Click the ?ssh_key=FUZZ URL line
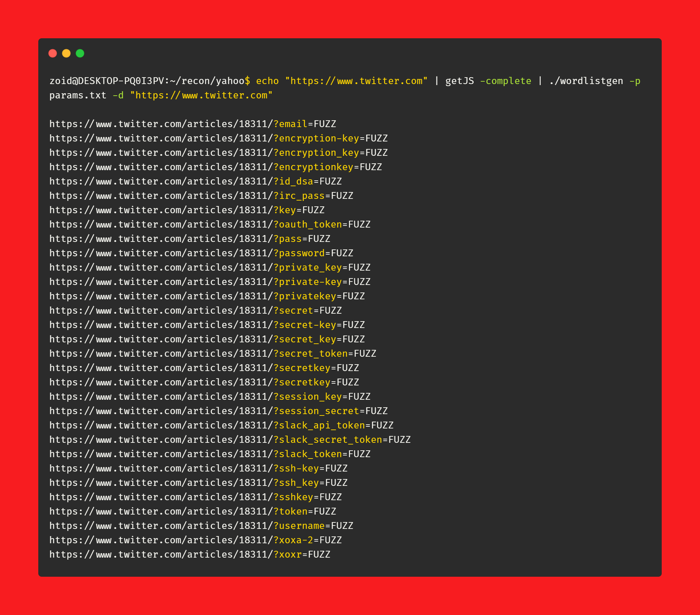The height and width of the screenshot is (615, 700). (199, 483)
